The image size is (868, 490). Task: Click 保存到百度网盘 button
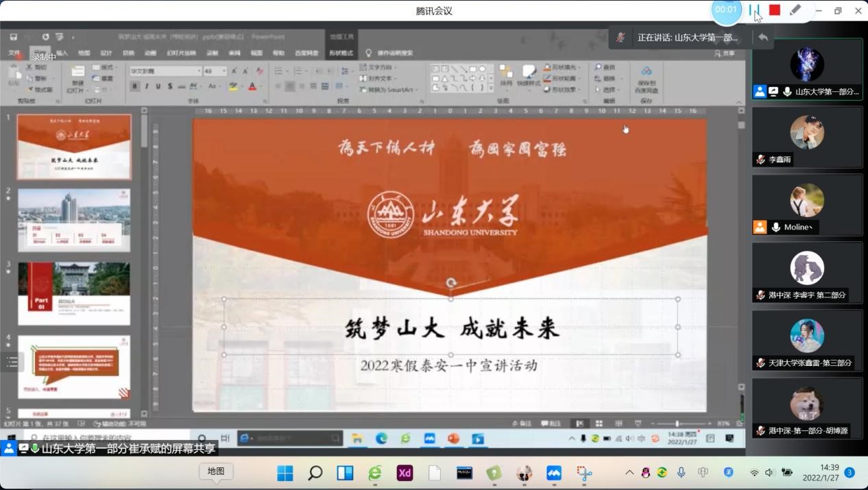646,81
